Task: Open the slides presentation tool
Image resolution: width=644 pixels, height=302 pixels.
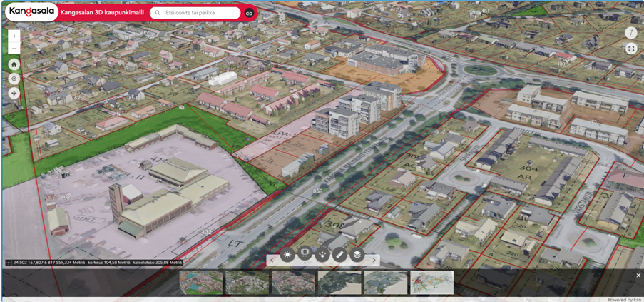Action: click(x=305, y=255)
